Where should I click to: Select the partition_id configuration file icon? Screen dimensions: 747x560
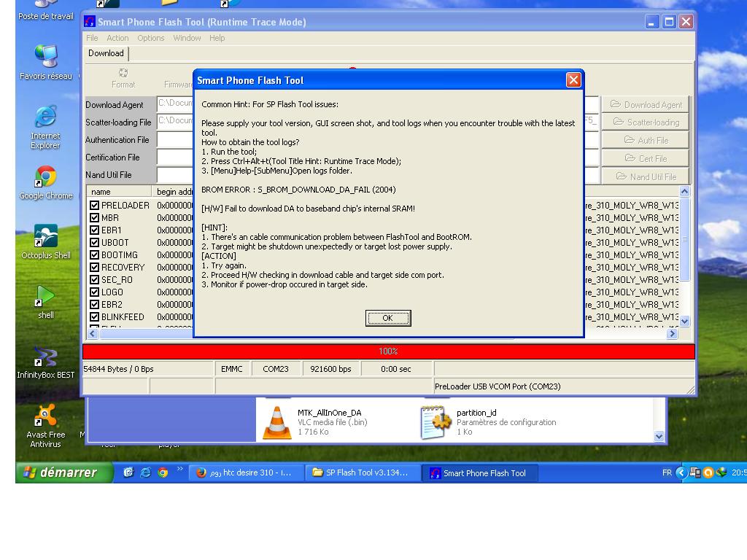(x=436, y=422)
